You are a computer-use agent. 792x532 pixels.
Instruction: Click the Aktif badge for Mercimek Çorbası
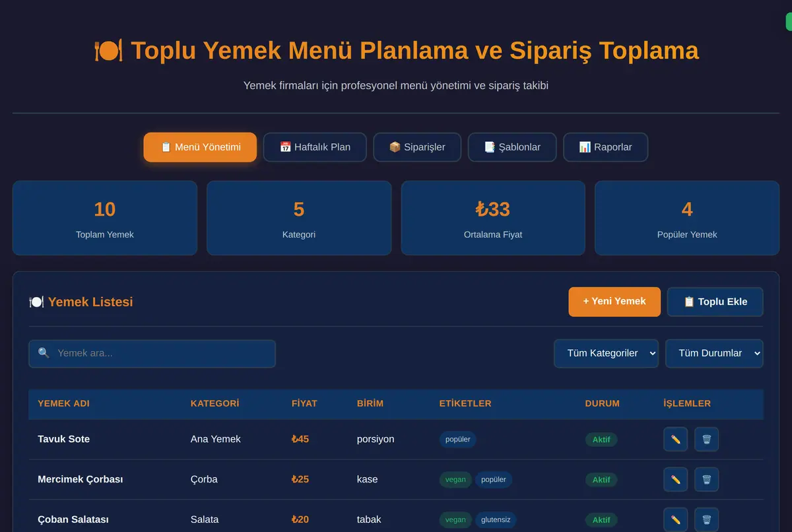[x=601, y=480]
